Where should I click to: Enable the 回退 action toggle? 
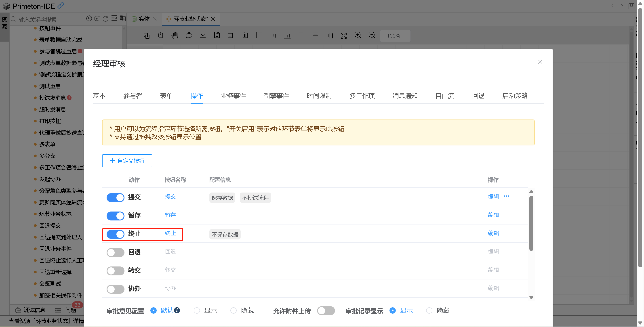tap(115, 253)
